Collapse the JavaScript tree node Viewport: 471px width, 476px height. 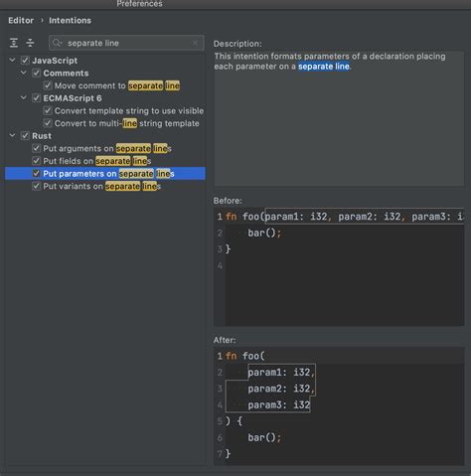[12, 60]
